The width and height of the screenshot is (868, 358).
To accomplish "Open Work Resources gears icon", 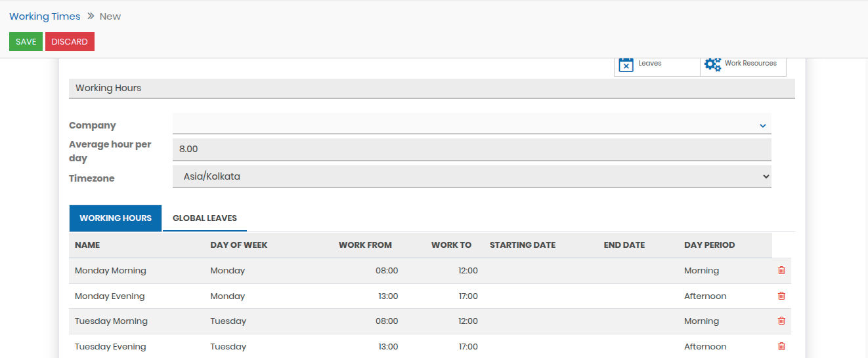I will 712,64.
